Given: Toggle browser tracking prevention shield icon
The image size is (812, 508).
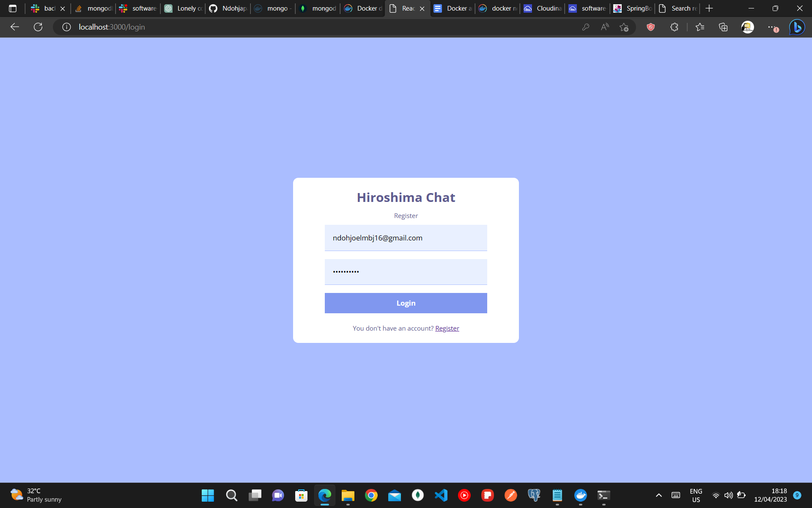Looking at the screenshot, I should pos(650,27).
